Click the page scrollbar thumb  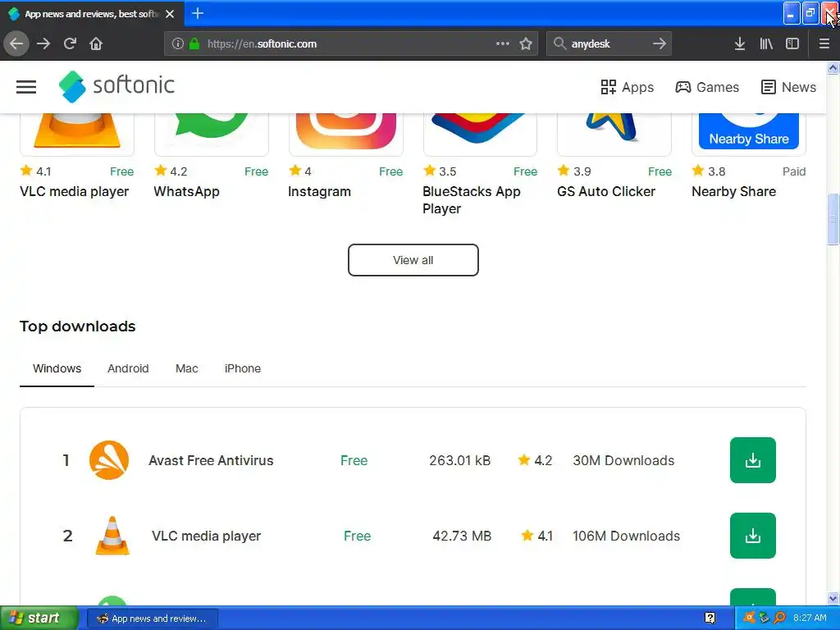point(833,218)
